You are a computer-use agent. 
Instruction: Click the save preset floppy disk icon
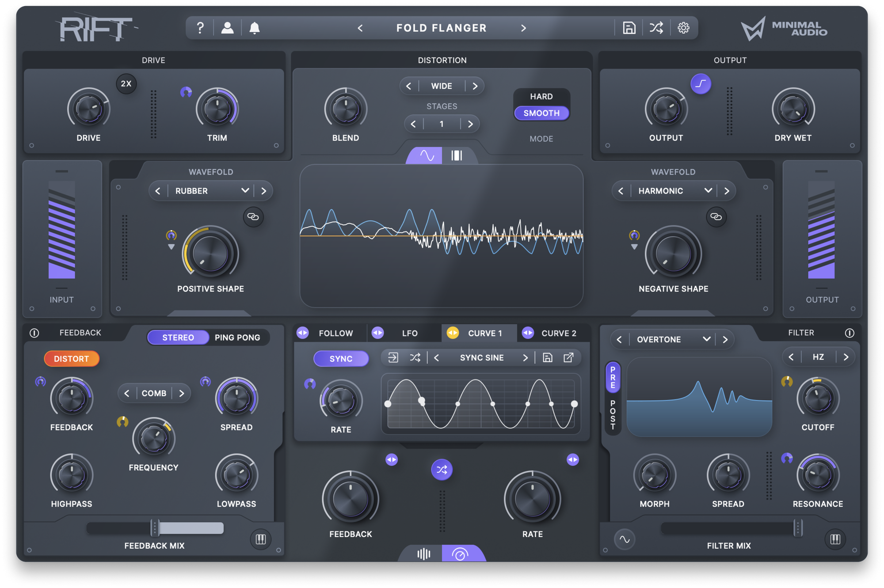[629, 28]
